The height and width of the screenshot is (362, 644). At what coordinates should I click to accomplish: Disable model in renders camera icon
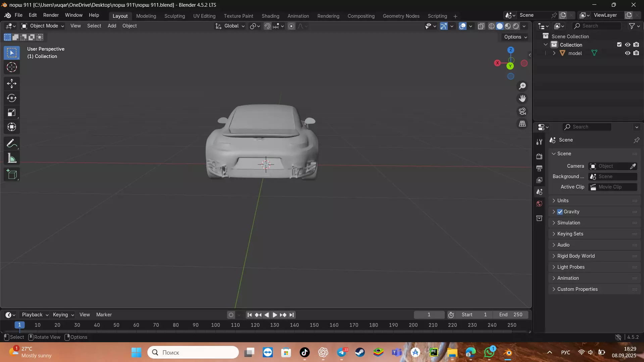(636, 53)
